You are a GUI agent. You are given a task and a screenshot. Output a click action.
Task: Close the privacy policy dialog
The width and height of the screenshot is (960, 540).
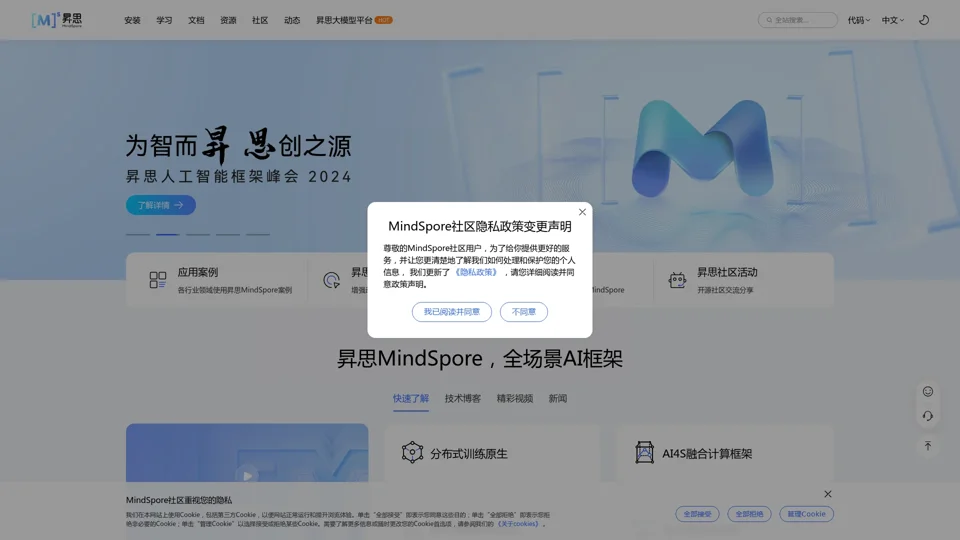[x=582, y=212]
